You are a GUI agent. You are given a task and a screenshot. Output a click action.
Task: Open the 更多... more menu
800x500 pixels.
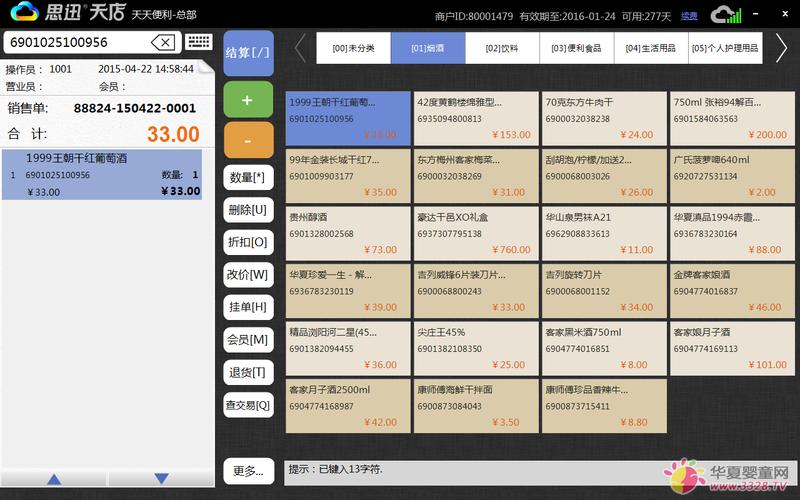(x=248, y=471)
